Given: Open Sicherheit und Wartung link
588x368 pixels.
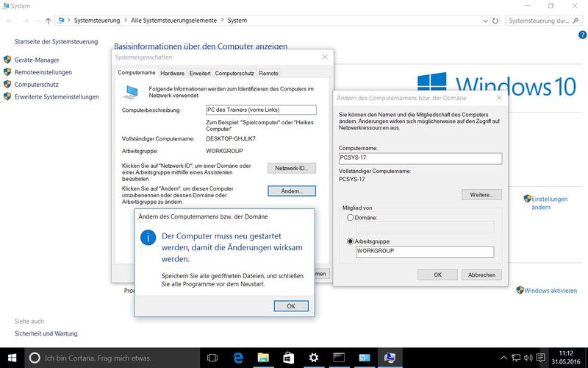Looking at the screenshot, I should (x=46, y=333).
